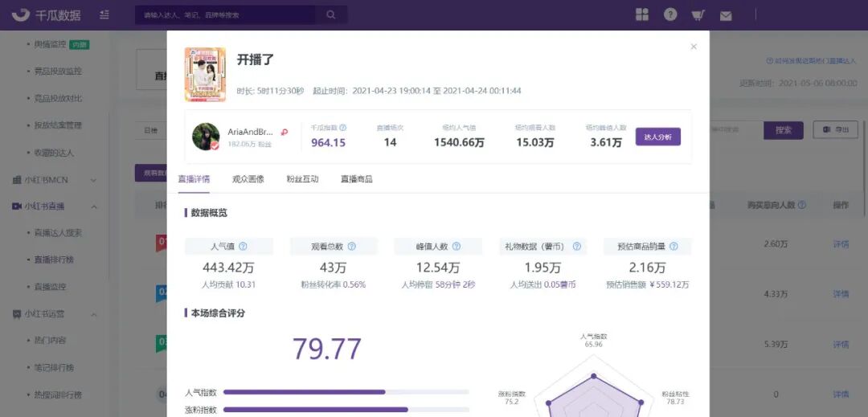The image size is (868, 417).
Task: Close the live detail dialog with X
Action: [694, 47]
